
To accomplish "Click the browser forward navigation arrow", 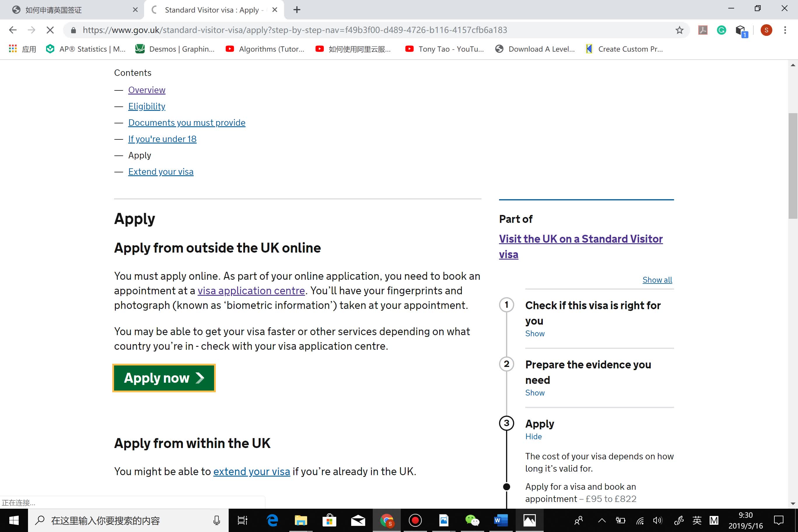I will pos(30,30).
